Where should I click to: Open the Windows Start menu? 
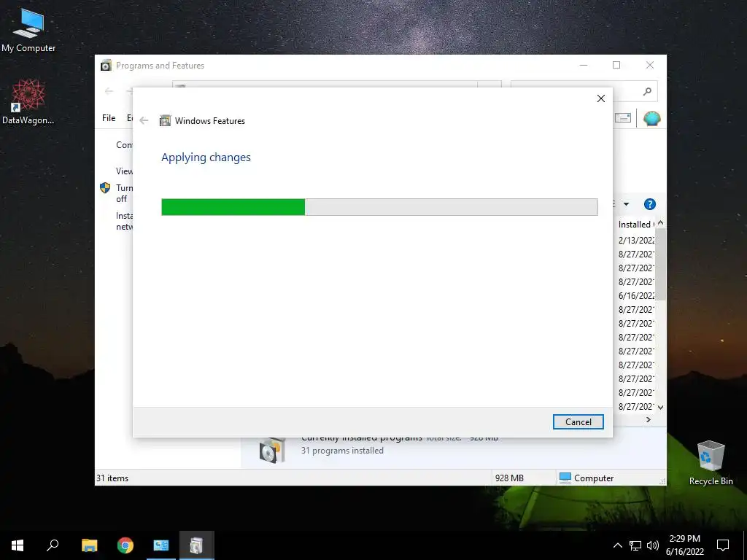(x=18, y=545)
